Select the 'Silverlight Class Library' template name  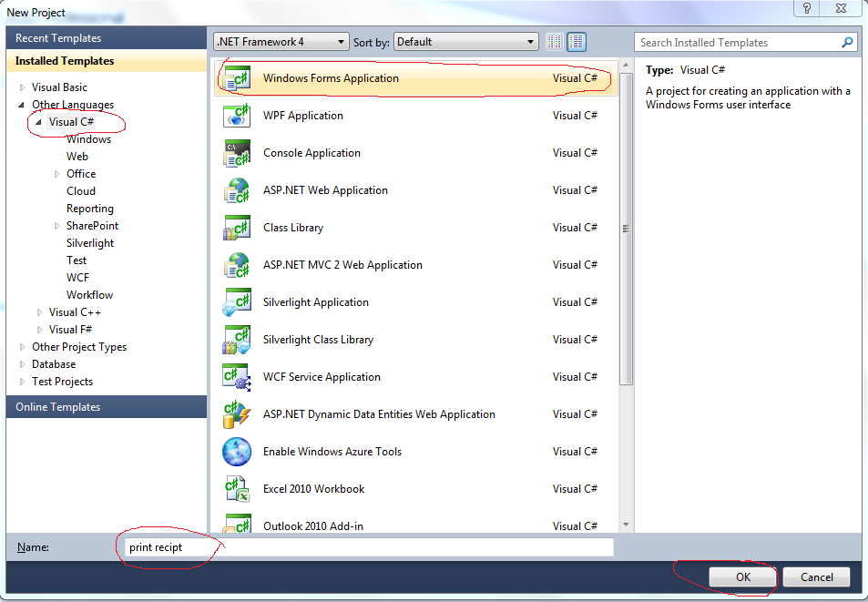point(318,340)
